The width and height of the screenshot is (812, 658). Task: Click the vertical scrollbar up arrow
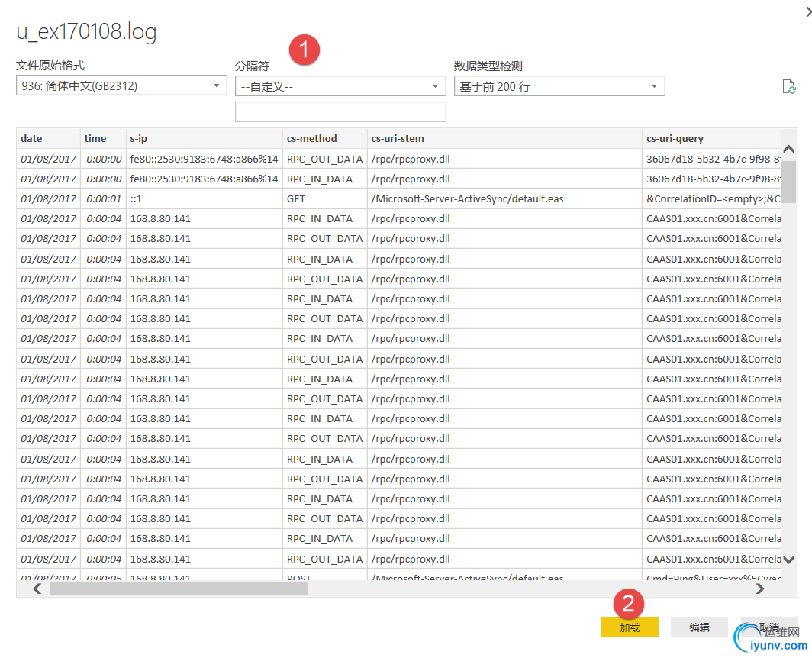click(788, 149)
